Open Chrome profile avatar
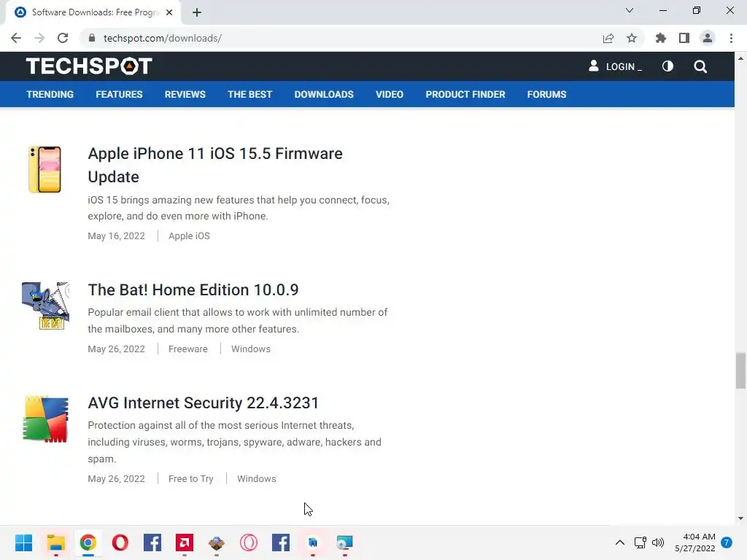The image size is (747, 560). [708, 38]
